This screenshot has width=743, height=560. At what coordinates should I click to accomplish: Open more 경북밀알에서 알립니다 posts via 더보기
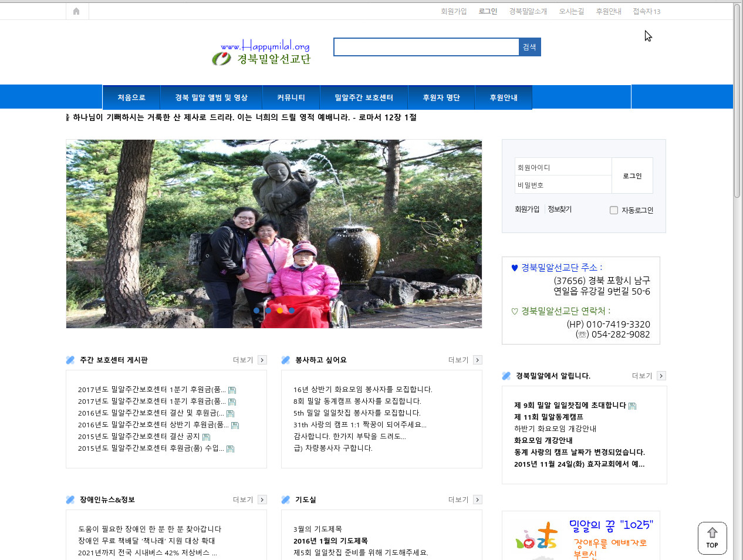coord(661,376)
